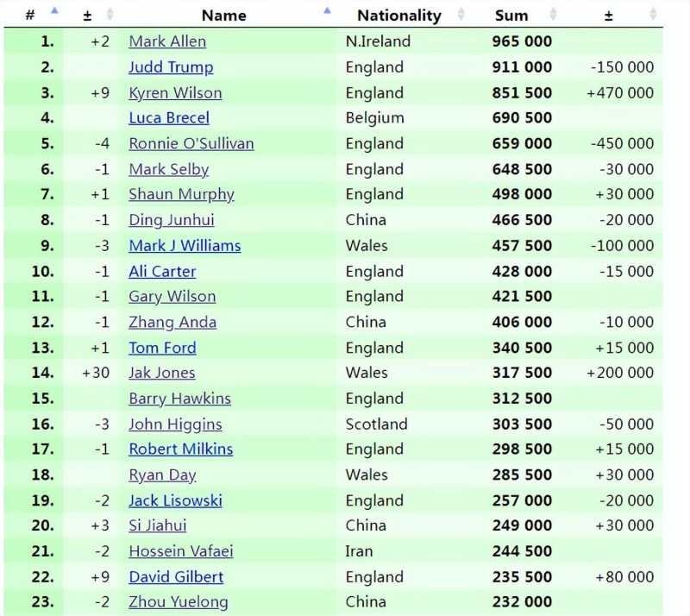Click the Kyren Wilson link

pos(175,93)
